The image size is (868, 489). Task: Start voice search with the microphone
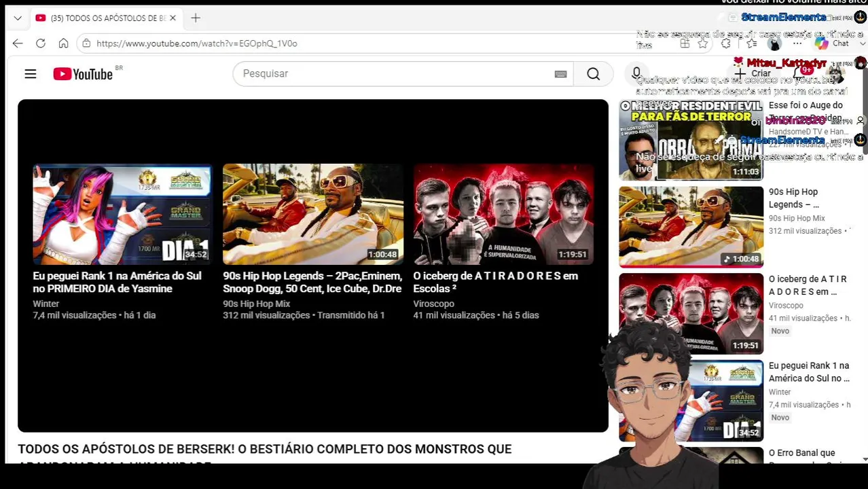[636, 73]
